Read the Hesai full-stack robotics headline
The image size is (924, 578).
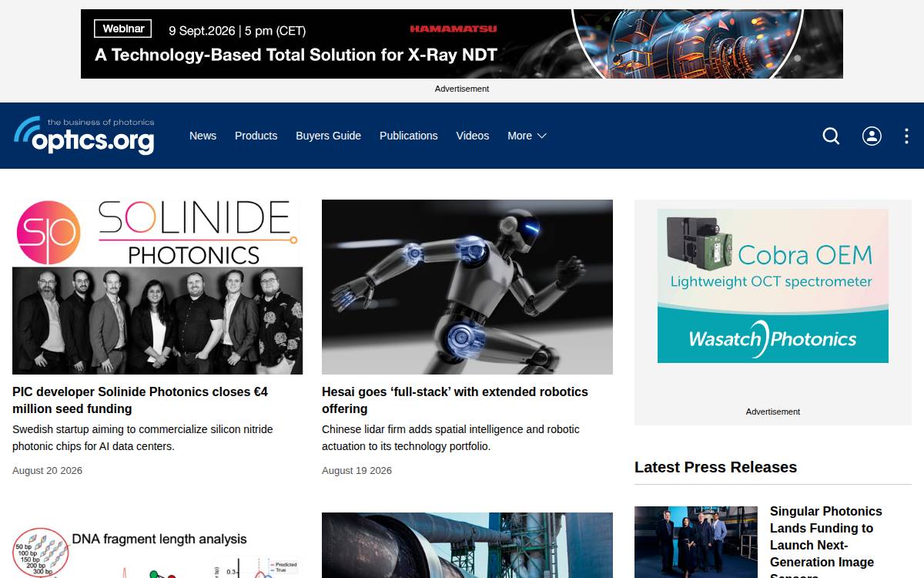coord(455,400)
